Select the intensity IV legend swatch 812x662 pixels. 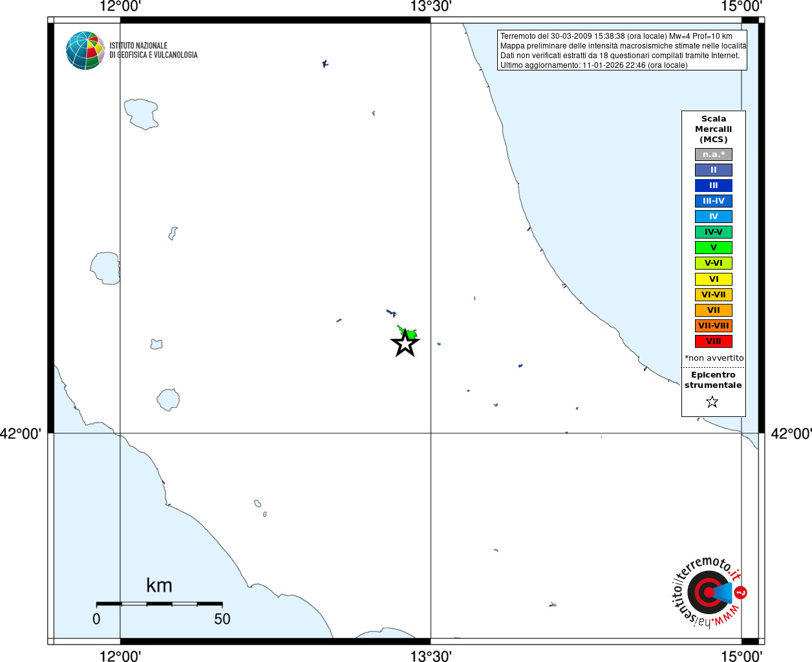pyautogui.click(x=714, y=217)
